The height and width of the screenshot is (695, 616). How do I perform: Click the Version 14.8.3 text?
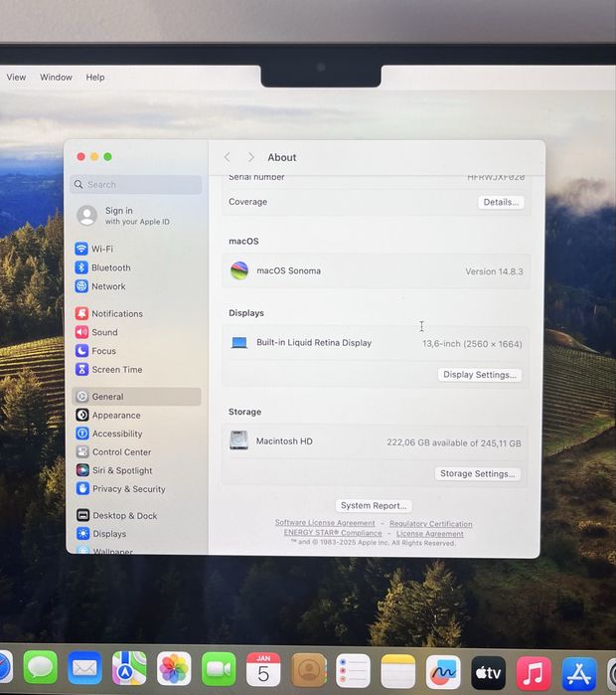pos(494,271)
